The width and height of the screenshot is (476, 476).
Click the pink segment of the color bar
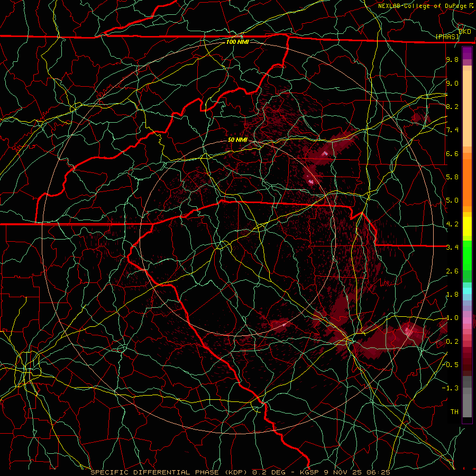click(x=467, y=321)
